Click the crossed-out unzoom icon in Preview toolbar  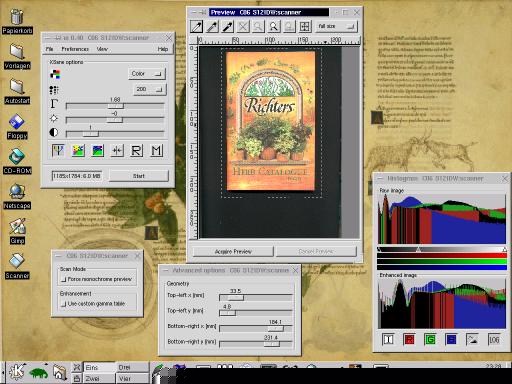tap(243, 26)
